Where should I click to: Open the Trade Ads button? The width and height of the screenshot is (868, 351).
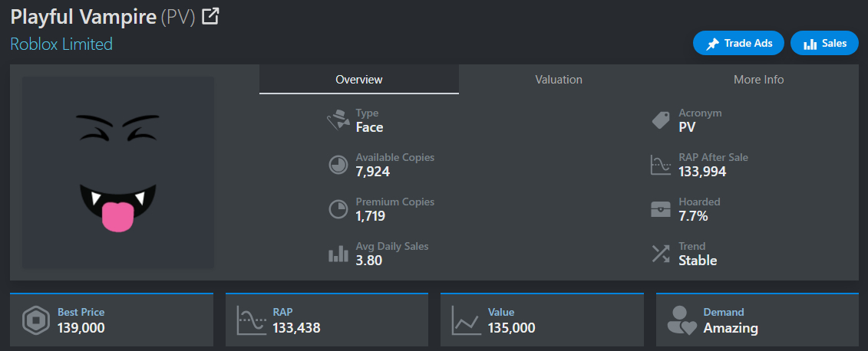[x=738, y=43]
